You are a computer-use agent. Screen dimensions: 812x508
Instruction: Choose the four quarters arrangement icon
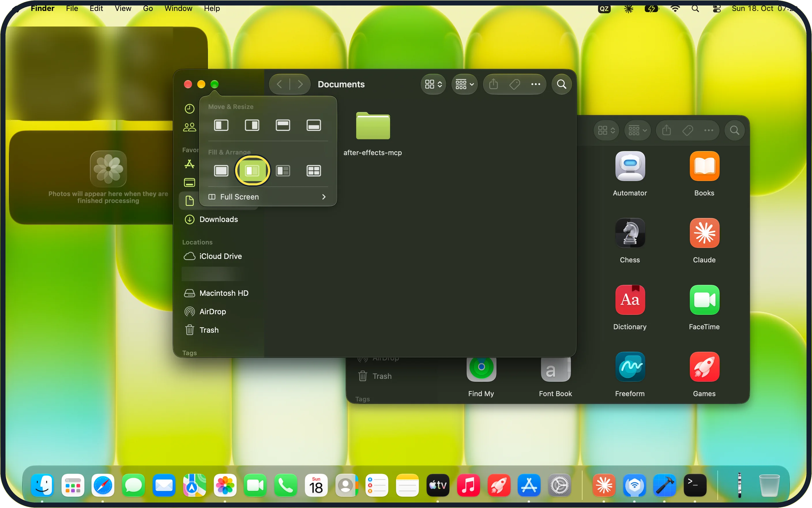click(x=314, y=171)
